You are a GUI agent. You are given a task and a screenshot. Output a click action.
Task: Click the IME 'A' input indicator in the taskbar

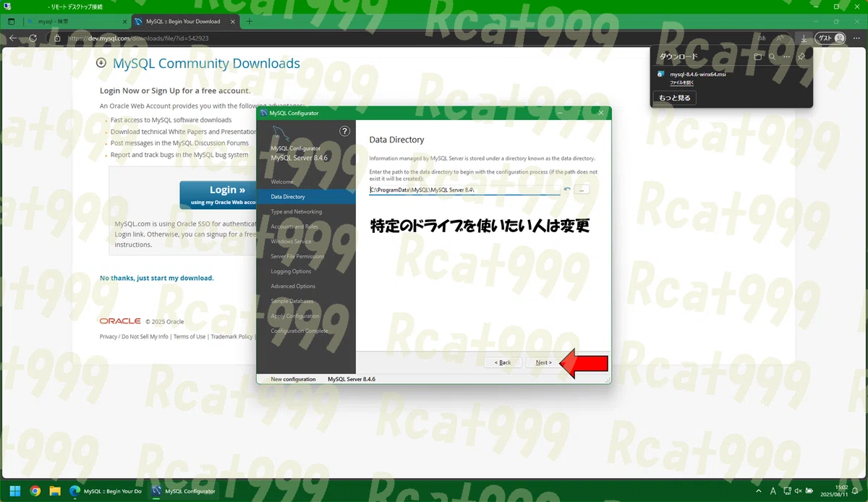(773, 491)
